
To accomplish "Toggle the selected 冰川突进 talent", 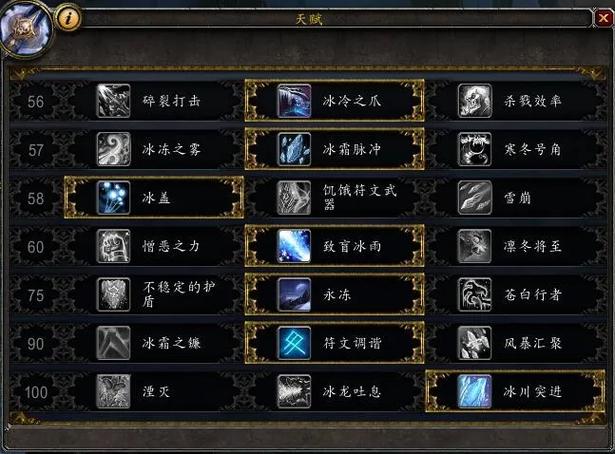I will coord(515,391).
